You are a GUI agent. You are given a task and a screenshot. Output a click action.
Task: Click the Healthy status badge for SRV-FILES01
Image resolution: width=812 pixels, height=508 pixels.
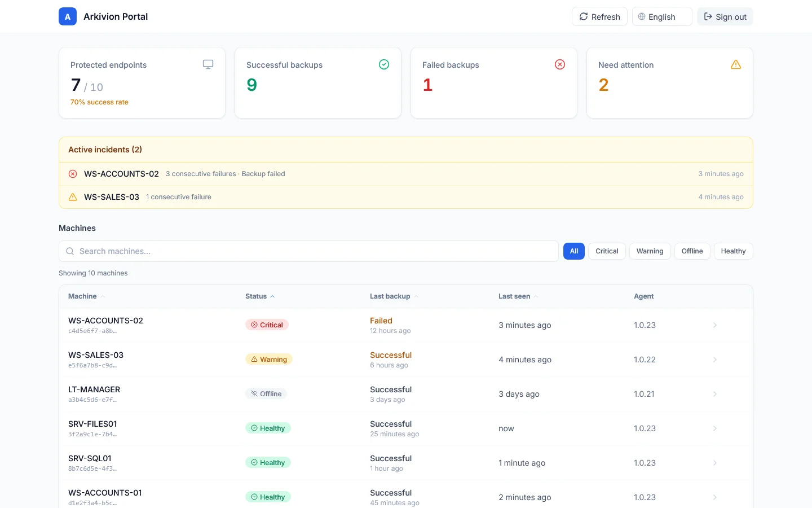coord(268,428)
